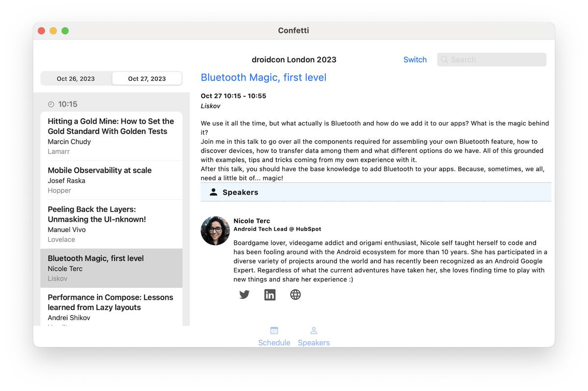Image resolution: width=588 pixels, height=391 pixels.
Task: Click the droidcon London 2023 title
Action: click(294, 60)
